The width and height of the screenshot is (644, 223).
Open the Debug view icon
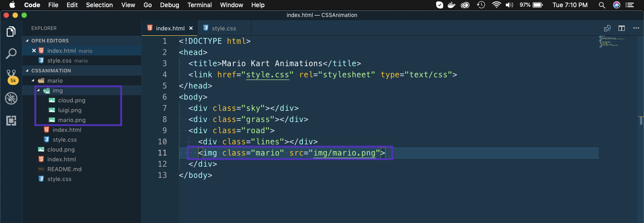[11, 99]
